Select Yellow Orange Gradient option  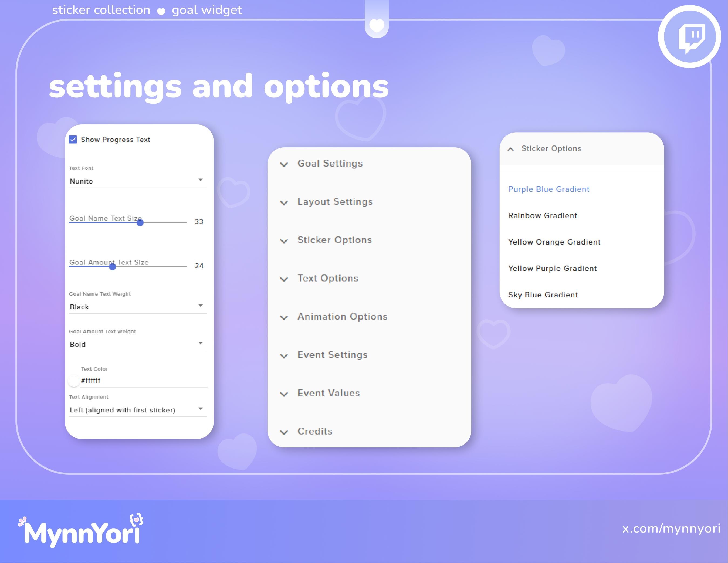pos(554,242)
